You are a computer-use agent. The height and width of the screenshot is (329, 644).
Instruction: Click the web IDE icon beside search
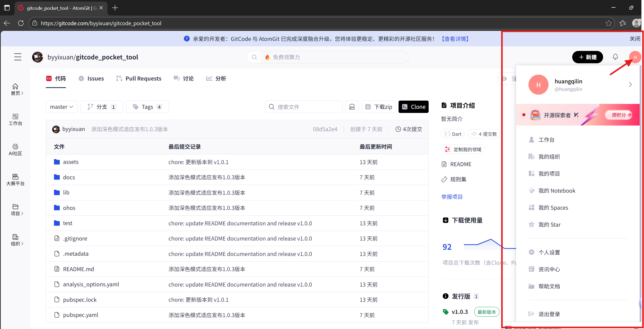352,107
